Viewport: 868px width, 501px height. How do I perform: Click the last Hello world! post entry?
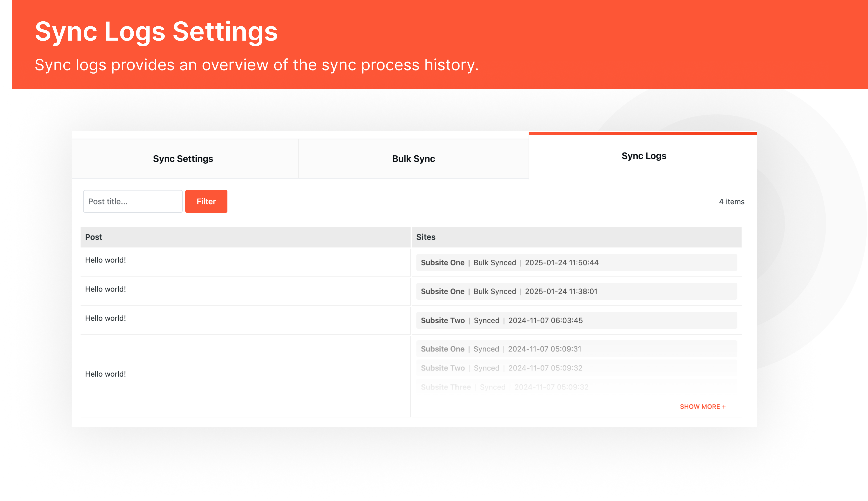pos(105,374)
